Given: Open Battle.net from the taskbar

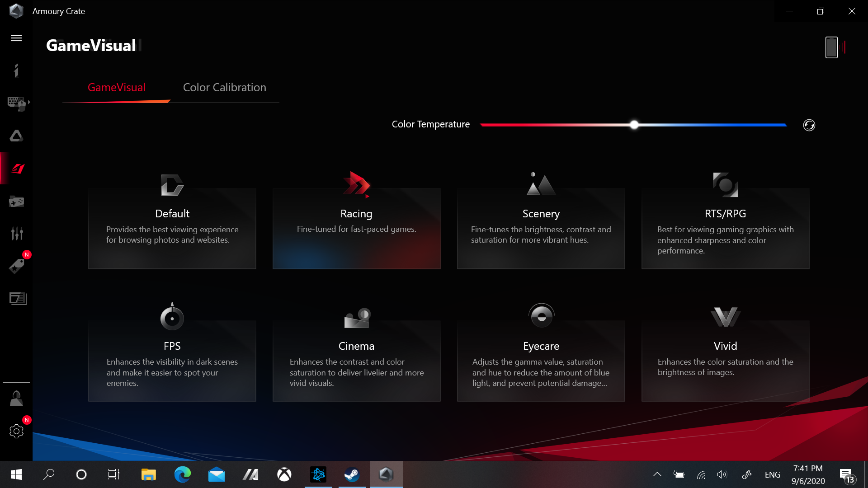Looking at the screenshot, I should pos(318,474).
